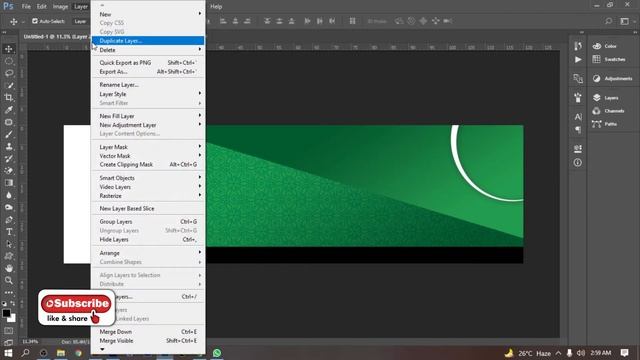Select the Zoom tool
The width and height of the screenshot is (640, 360).
tap(9, 280)
